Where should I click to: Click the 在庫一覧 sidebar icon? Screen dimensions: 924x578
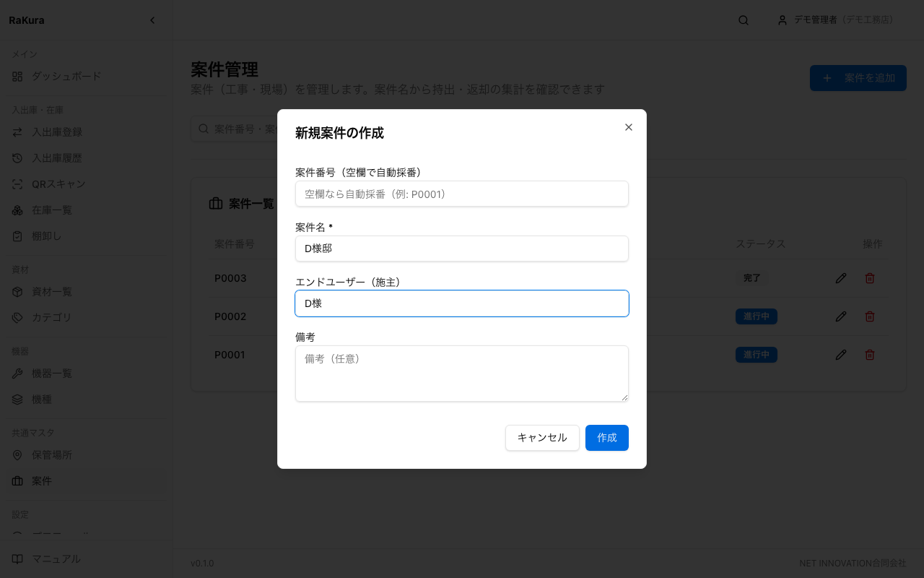pyautogui.click(x=17, y=210)
